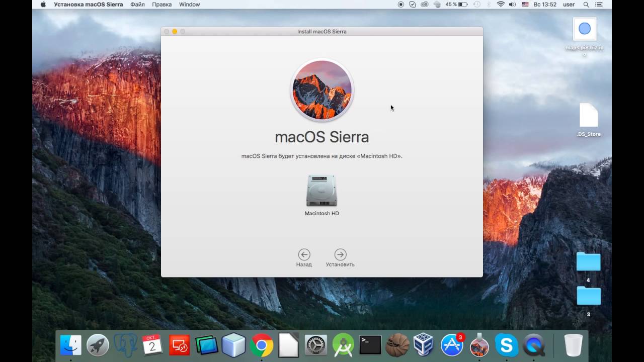The width and height of the screenshot is (644, 362).
Task: Click the Установить arrow button
Action: pyautogui.click(x=340, y=254)
